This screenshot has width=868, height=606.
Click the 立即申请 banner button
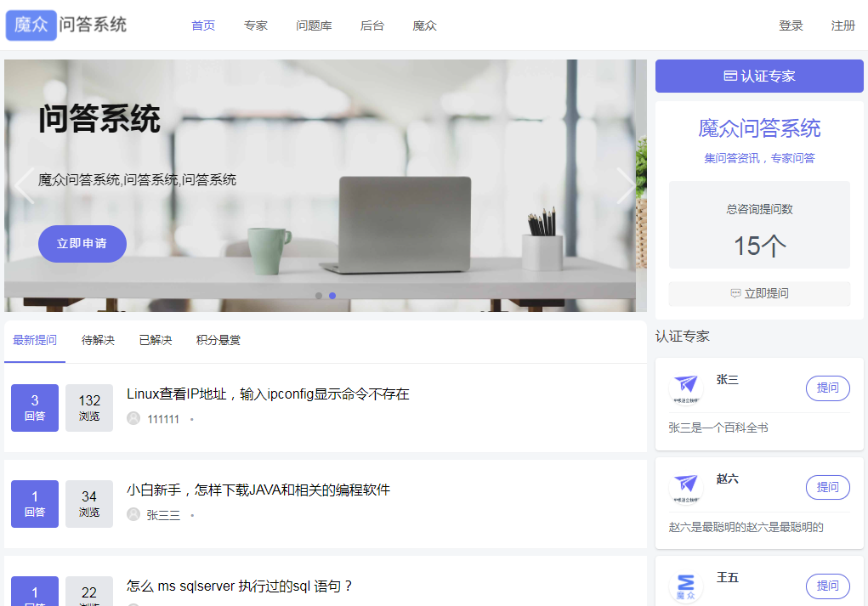(x=82, y=244)
